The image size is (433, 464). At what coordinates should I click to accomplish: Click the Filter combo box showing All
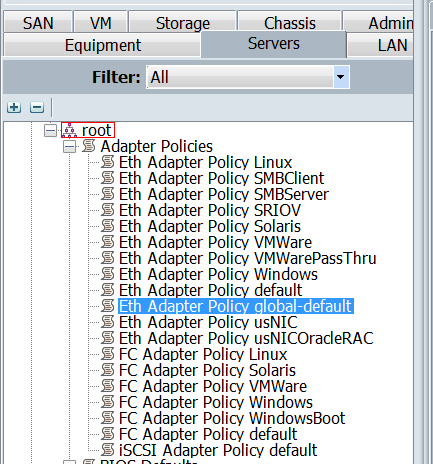[248, 77]
